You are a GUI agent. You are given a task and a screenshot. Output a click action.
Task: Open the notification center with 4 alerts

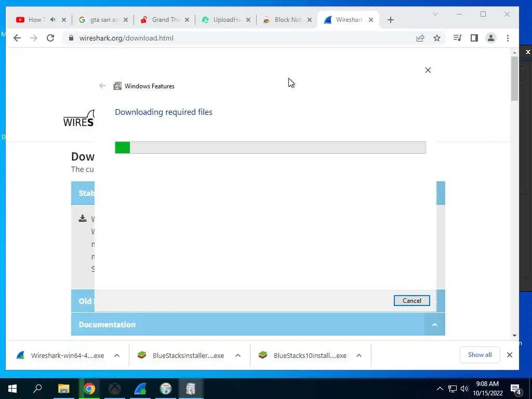516,389
